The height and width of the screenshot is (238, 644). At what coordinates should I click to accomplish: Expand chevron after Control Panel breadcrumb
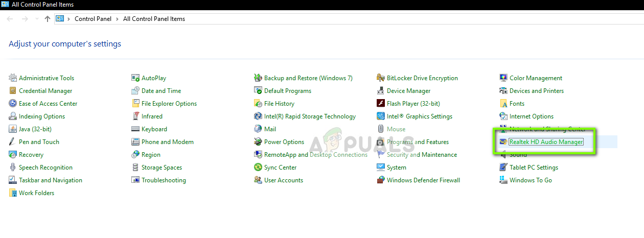pos(118,18)
